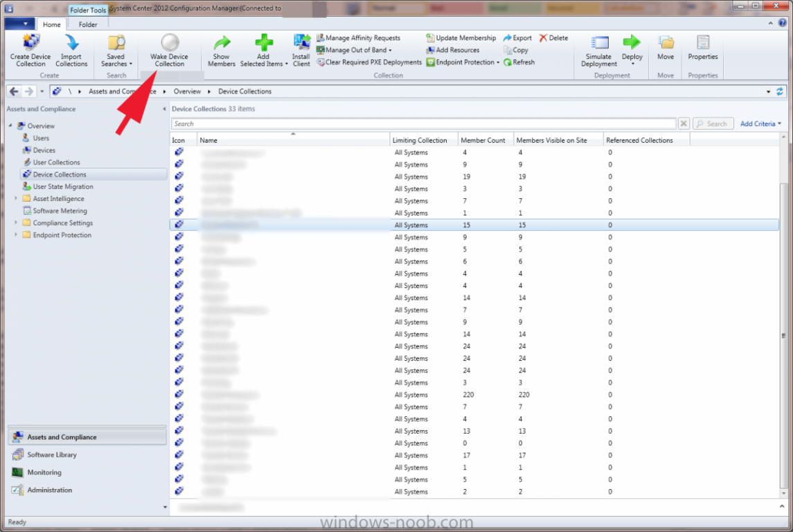Switch to the Home ribbon tab
The image size is (793, 532).
click(x=51, y=24)
